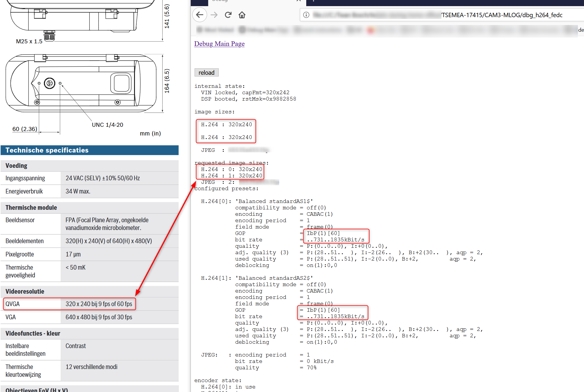Show site information icon in address bar
The width and height of the screenshot is (584, 392).
(x=306, y=15)
